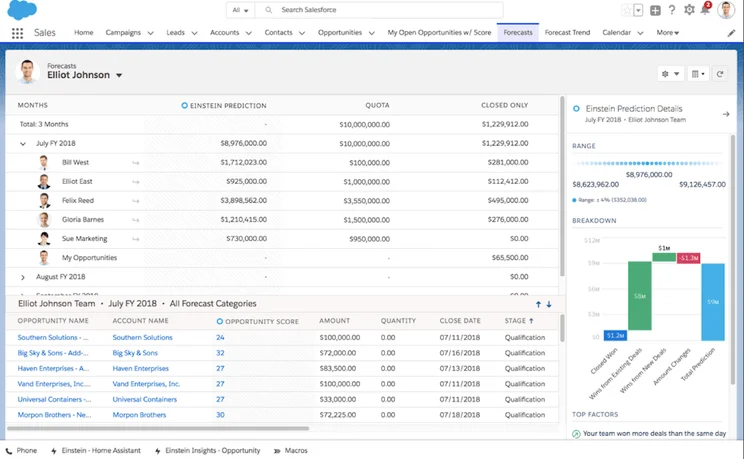744x459 pixels.
Task: Jump to Sue Marketing's forecast arrow icon
Action: [x=136, y=239]
